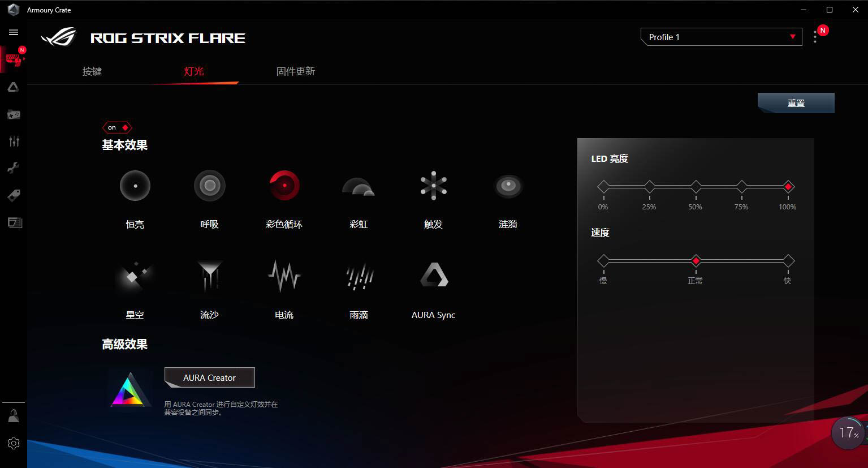This screenshot has height=468, width=868.
Task: Open the three-dot options menu
Action: click(815, 37)
